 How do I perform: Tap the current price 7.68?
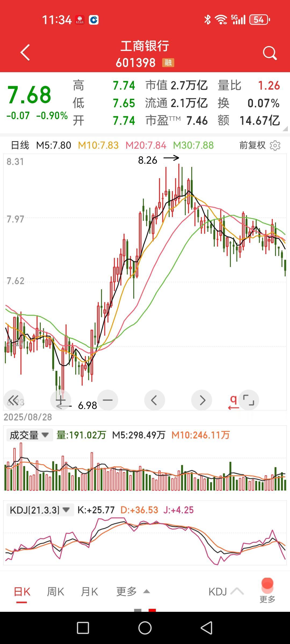(29, 94)
